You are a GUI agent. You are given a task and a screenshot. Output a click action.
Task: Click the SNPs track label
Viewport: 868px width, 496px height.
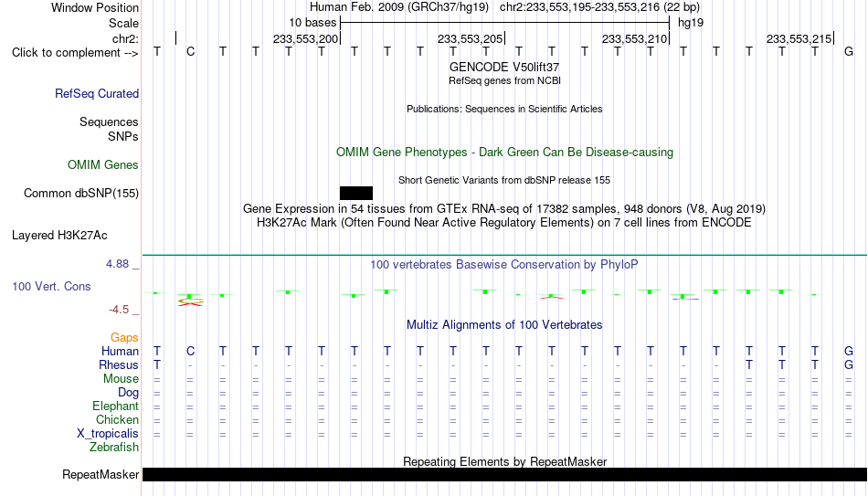coord(123,136)
